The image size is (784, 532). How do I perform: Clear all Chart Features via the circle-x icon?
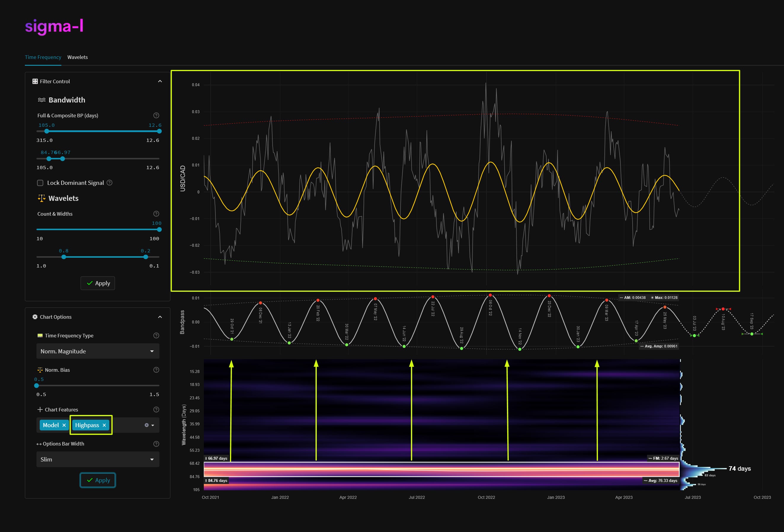point(146,425)
